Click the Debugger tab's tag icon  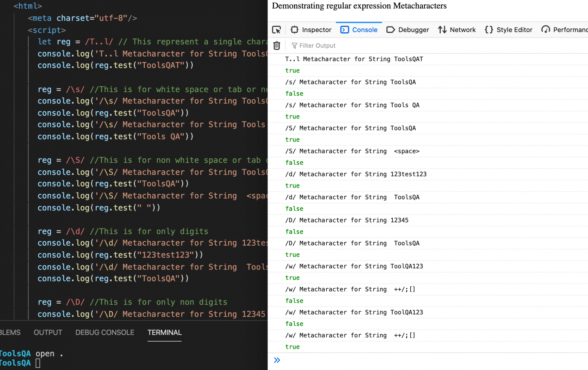pos(391,30)
